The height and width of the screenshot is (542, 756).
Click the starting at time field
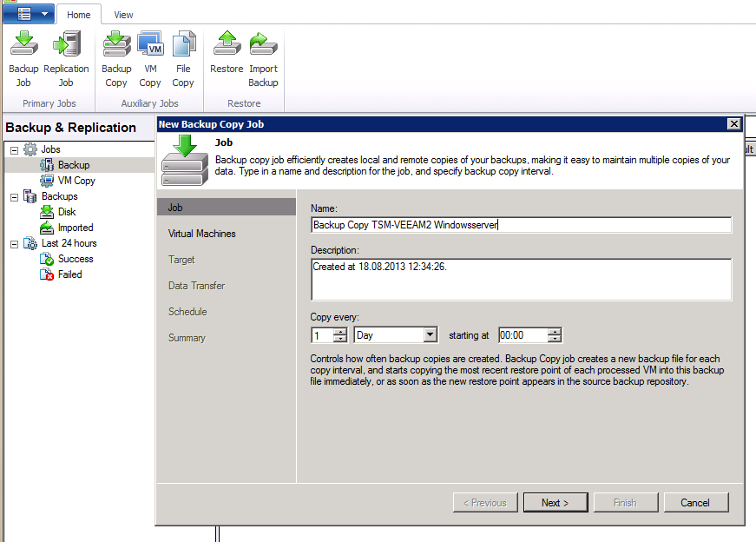tap(523, 335)
